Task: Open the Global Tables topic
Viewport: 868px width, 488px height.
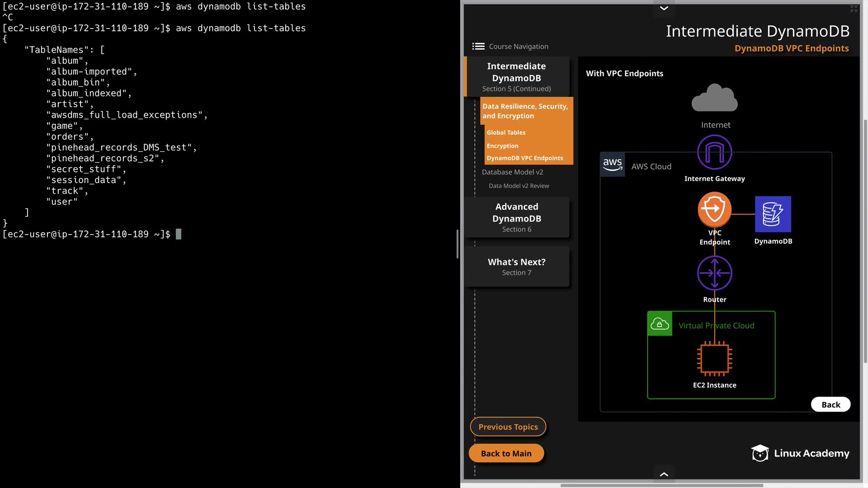Action: [506, 132]
